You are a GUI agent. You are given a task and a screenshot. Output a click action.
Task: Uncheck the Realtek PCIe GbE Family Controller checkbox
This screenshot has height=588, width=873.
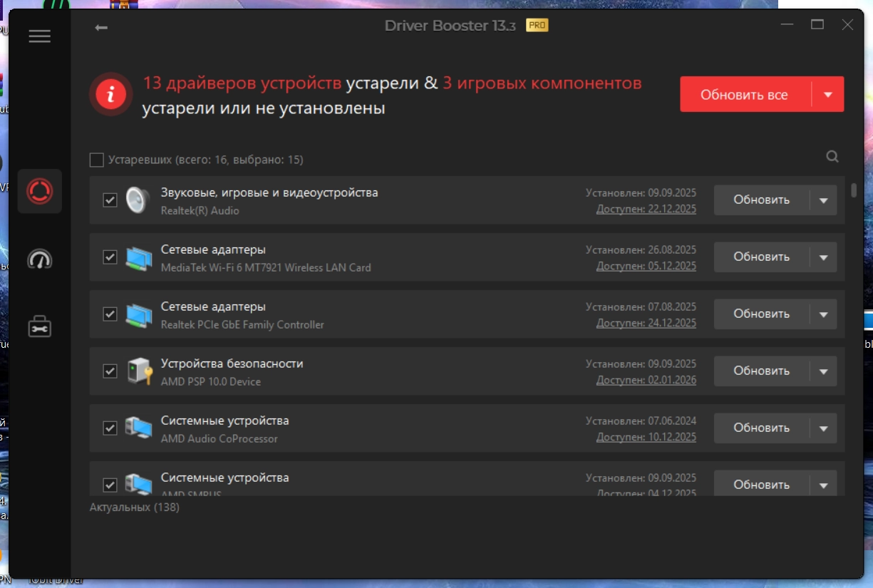(110, 314)
